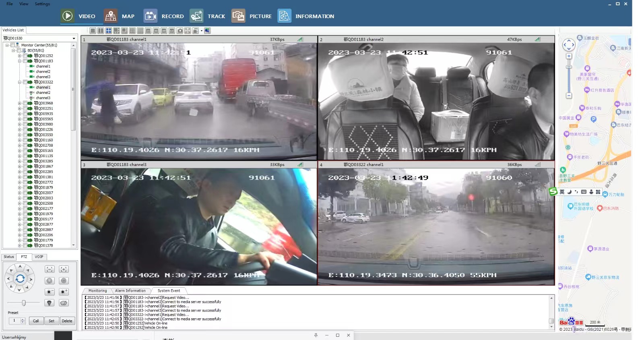
Task: Click the Call preset button
Action: (36, 321)
